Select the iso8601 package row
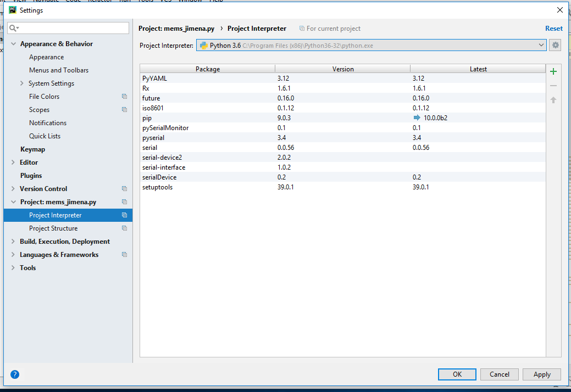Image resolution: width=571 pixels, height=392 pixels. pyautogui.click(x=343, y=108)
